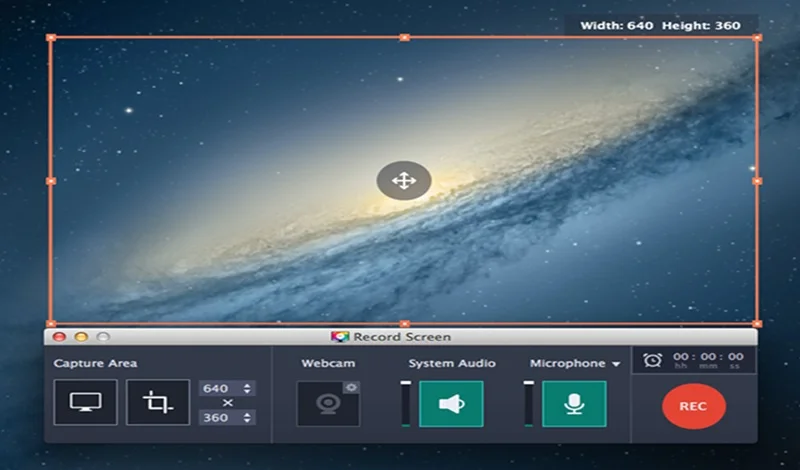Click the Webcam label
The width and height of the screenshot is (800, 470).
pos(328,363)
